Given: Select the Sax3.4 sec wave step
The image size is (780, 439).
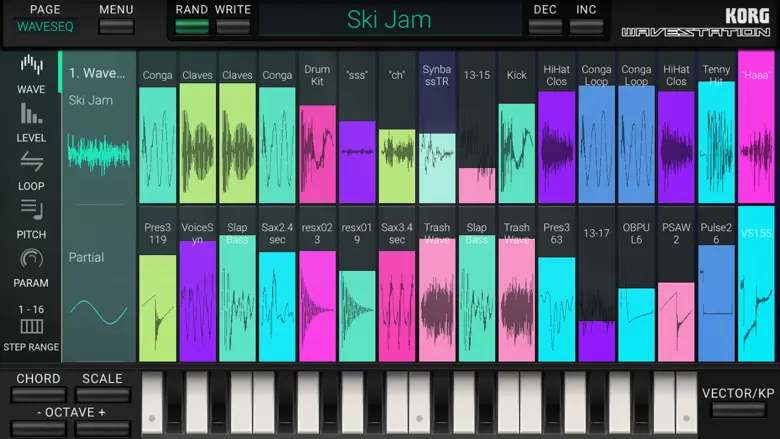Looking at the screenshot, I should (x=397, y=284).
